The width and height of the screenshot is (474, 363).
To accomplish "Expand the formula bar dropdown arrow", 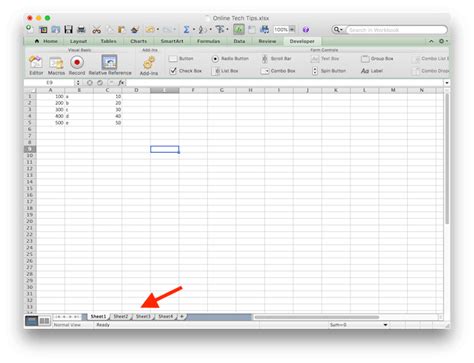I will click(x=447, y=83).
